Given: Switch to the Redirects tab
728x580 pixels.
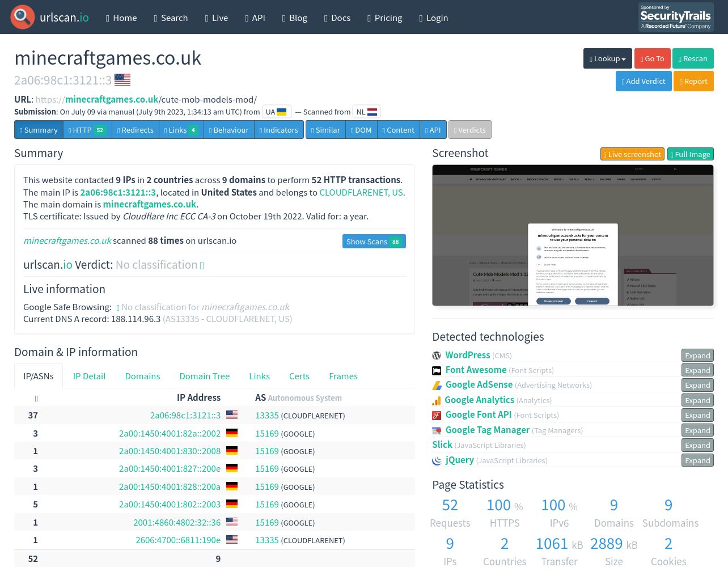Looking at the screenshot, I should (x=135, y=130).
